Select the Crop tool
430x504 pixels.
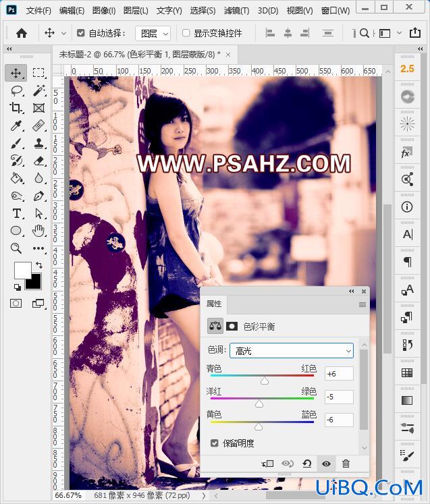(x=16, y=108)
